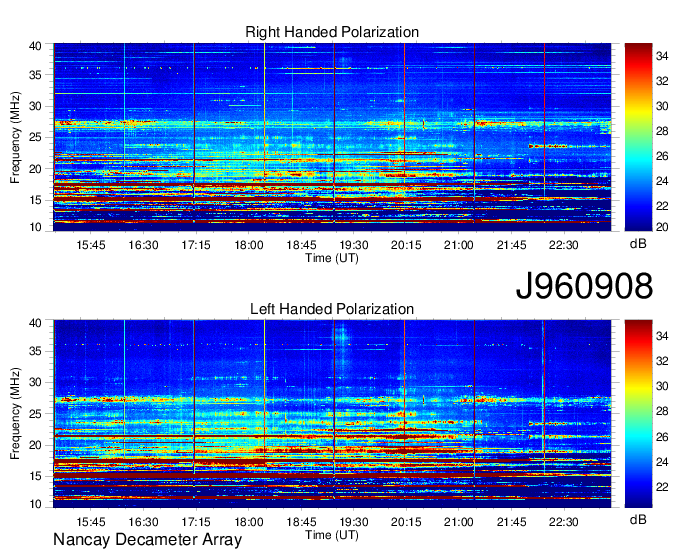The image size is (680, 552).
Task: Click the 34 dB value on Right Handed color bar
Action: coord(662,56)
